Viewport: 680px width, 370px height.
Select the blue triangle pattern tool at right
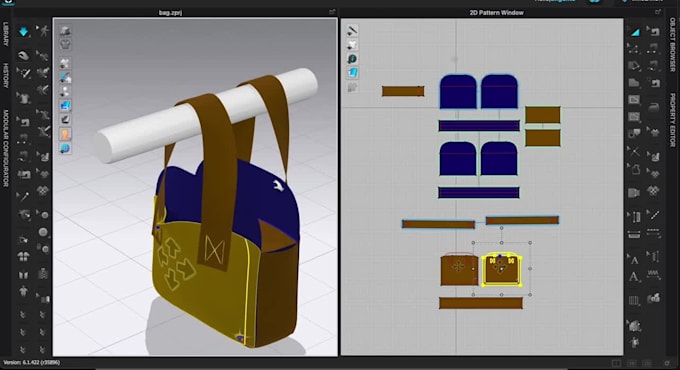(634, 32)
